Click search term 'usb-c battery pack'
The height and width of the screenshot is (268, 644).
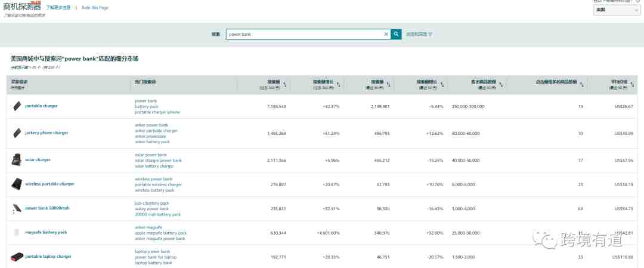click(x=152, y=203)
